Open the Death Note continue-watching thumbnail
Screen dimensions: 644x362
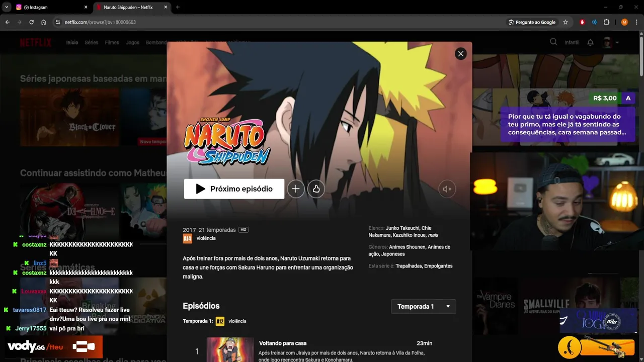pos(69,211)
